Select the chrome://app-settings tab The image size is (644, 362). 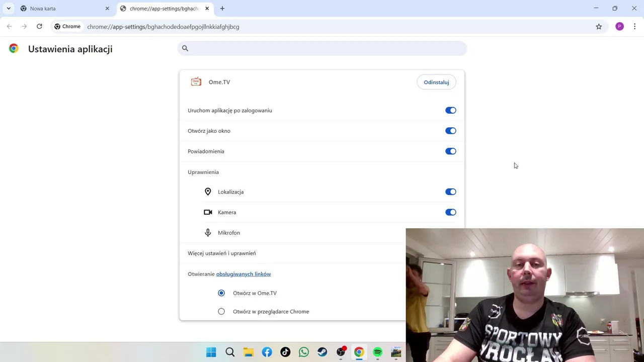164,9
